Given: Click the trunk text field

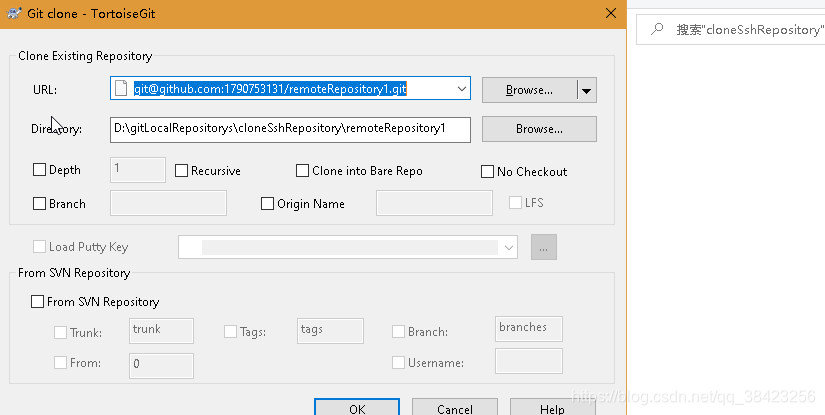Looking at the screenshot, I should [x=161, y=331].
